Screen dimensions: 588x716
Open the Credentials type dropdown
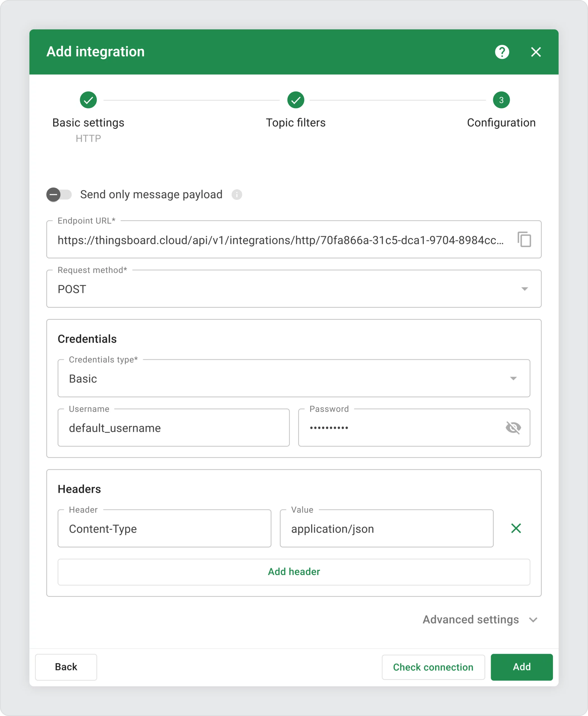pos(293,378)
